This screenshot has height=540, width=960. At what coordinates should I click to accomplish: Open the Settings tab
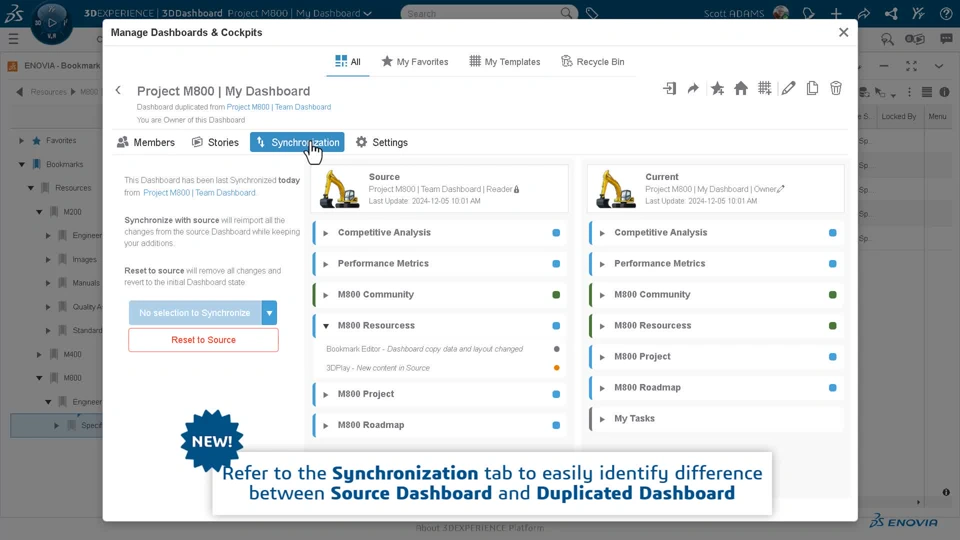(381, 142)
